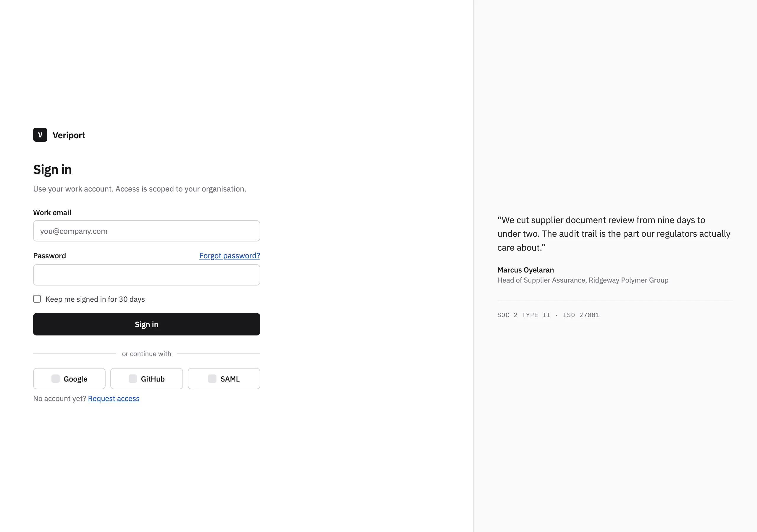Click the SOC 2 Type II compliance text

pos(524,315)
